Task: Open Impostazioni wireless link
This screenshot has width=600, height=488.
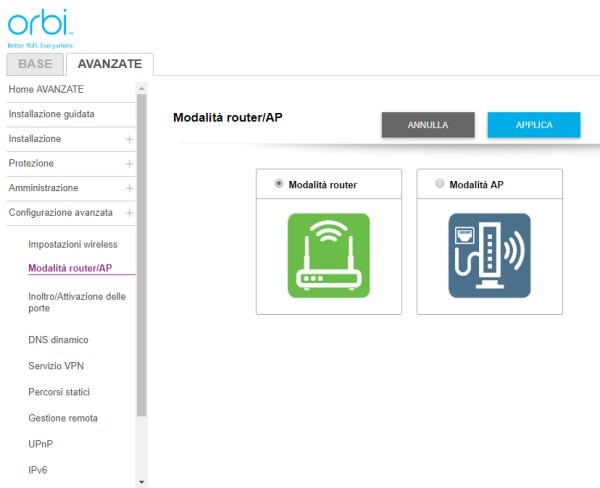Action: pyautogui.click(x=73, y=244)
